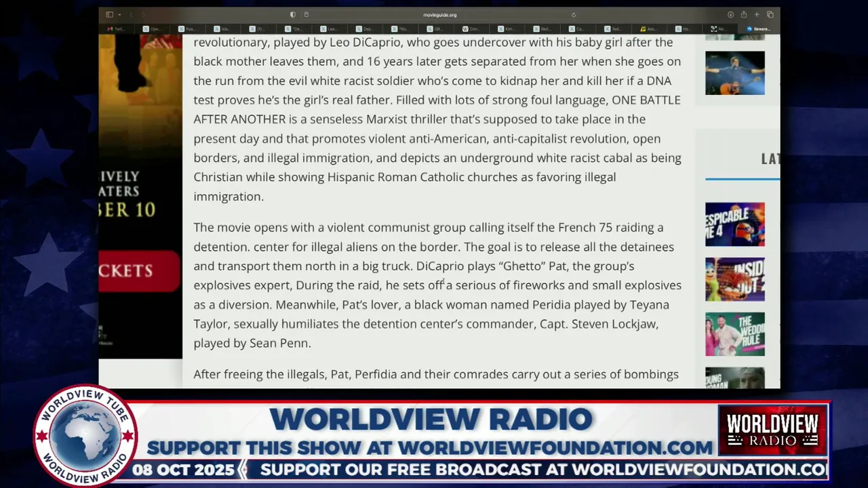This screenshot has height=488, width=868.
Task: Open the guitar concert thumbnail in sidebar
Action: pyautogui.click(x=735, y=73)
